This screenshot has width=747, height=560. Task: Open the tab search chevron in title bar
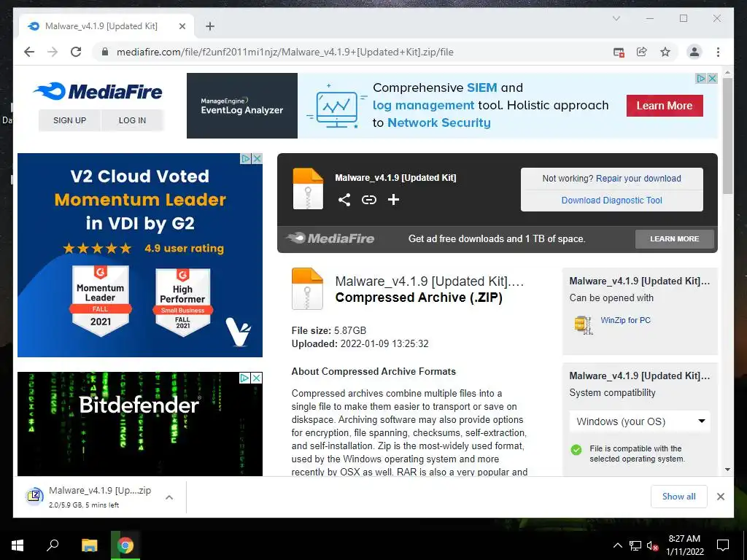click(x=616, y=18)
